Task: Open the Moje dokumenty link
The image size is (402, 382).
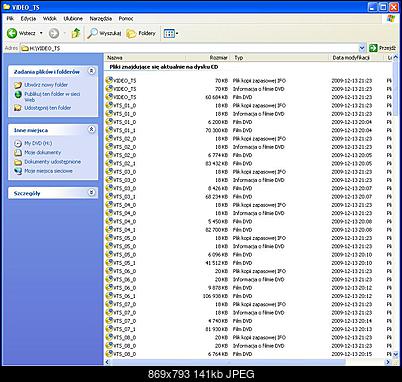Action: point(43,152)
